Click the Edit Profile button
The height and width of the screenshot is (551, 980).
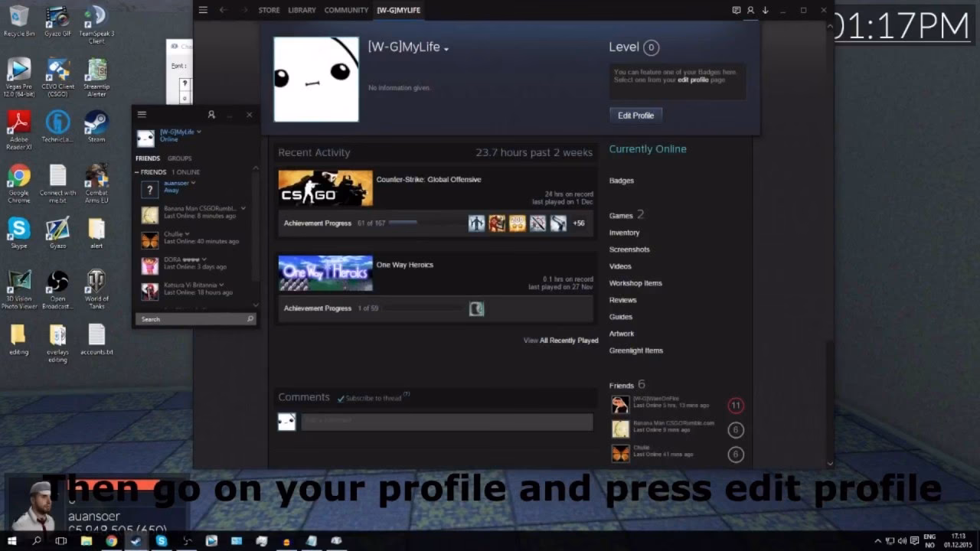point(635,116)
